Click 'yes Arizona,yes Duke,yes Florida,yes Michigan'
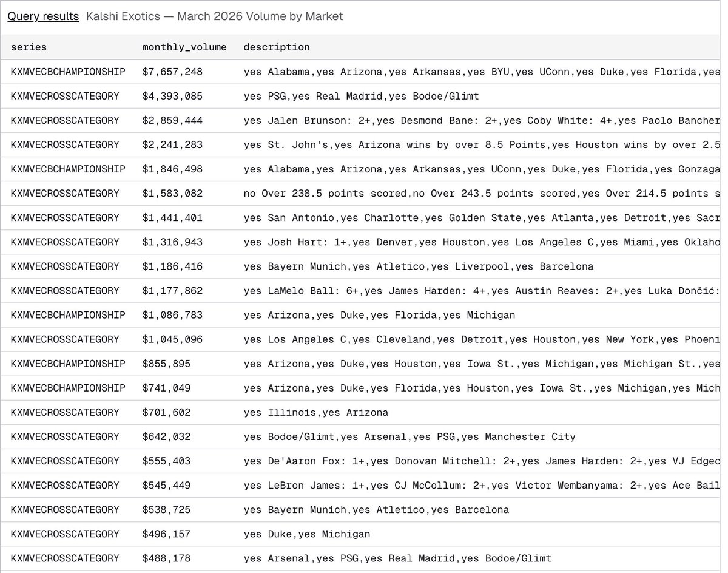This screenshot has width=728, height=573. click(379, 315)
